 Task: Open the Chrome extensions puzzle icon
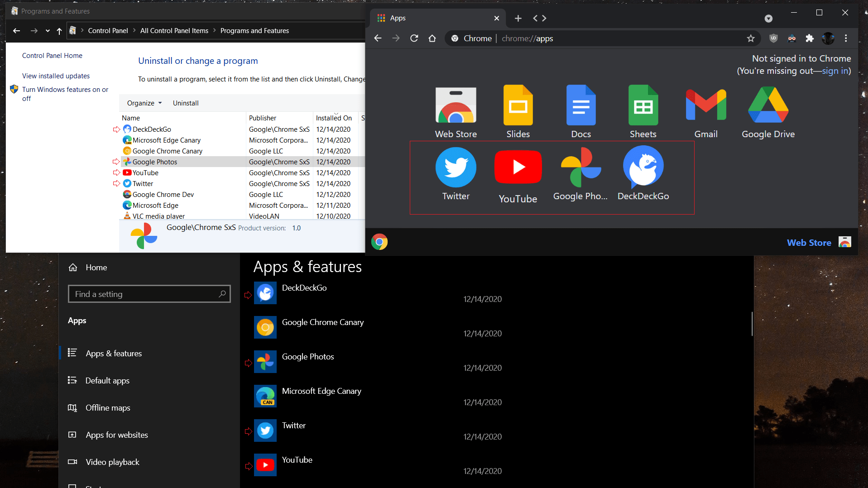coord(810,38)
